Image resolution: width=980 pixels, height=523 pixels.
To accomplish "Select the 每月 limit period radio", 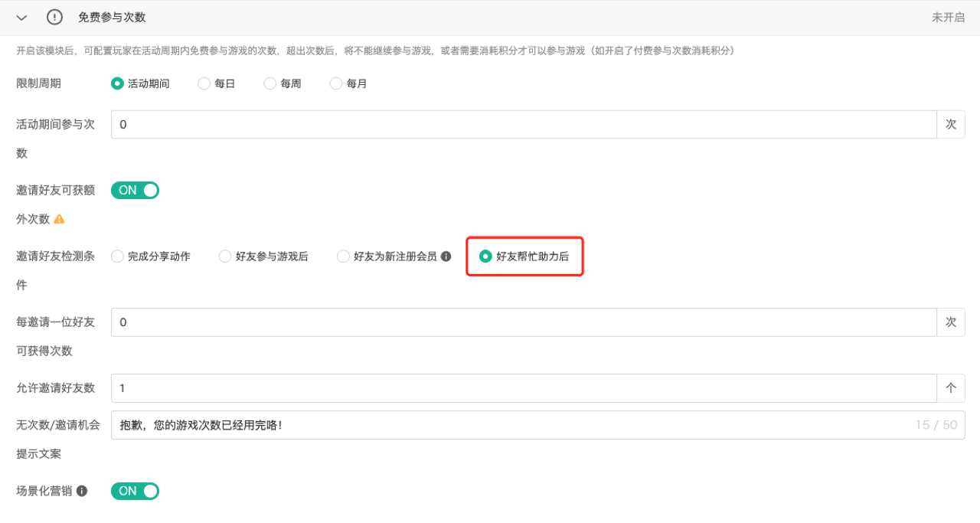I will click(335, 83).
